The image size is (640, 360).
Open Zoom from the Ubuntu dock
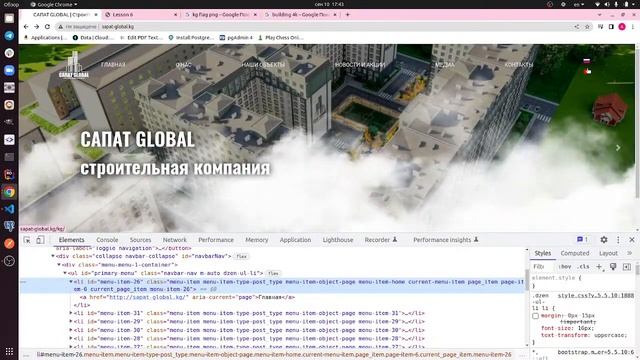9,70
